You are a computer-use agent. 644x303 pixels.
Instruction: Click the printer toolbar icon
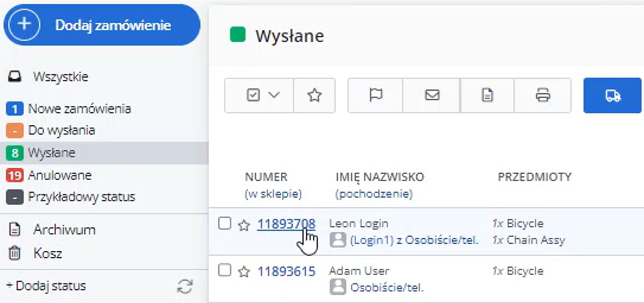(x=543, y=95)
